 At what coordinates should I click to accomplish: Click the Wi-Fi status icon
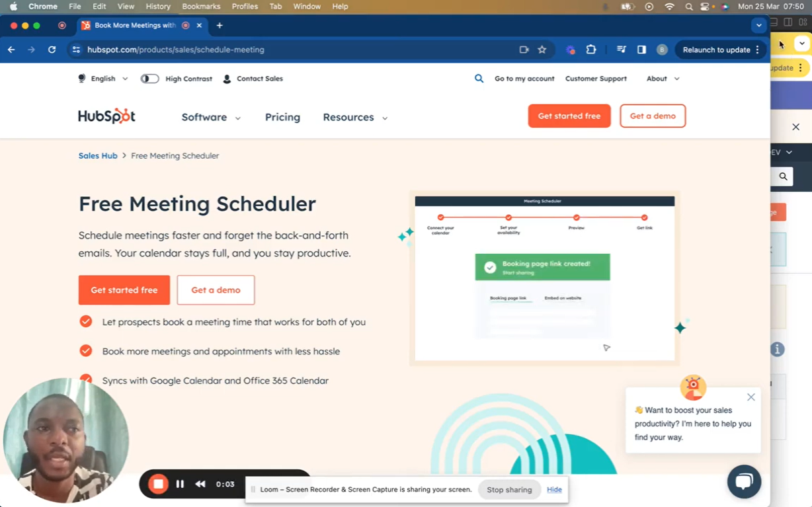[669, 7]
